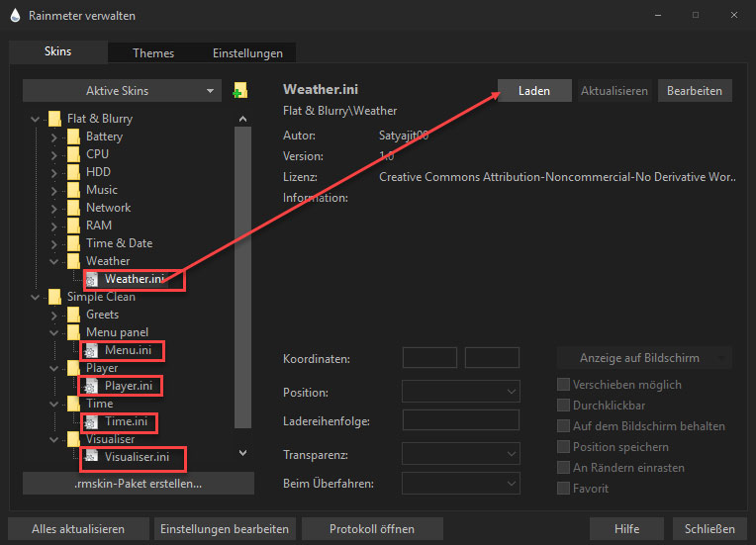The width and height of the screenshot is (756, 545).
Task: Select the Music folder icon
Action: (74, 190)
